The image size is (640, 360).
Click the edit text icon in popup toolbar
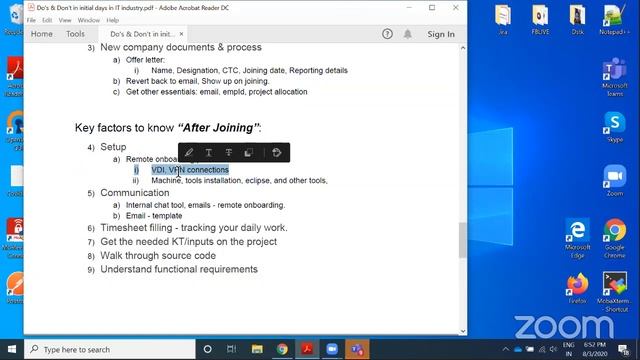coord(277,153)
